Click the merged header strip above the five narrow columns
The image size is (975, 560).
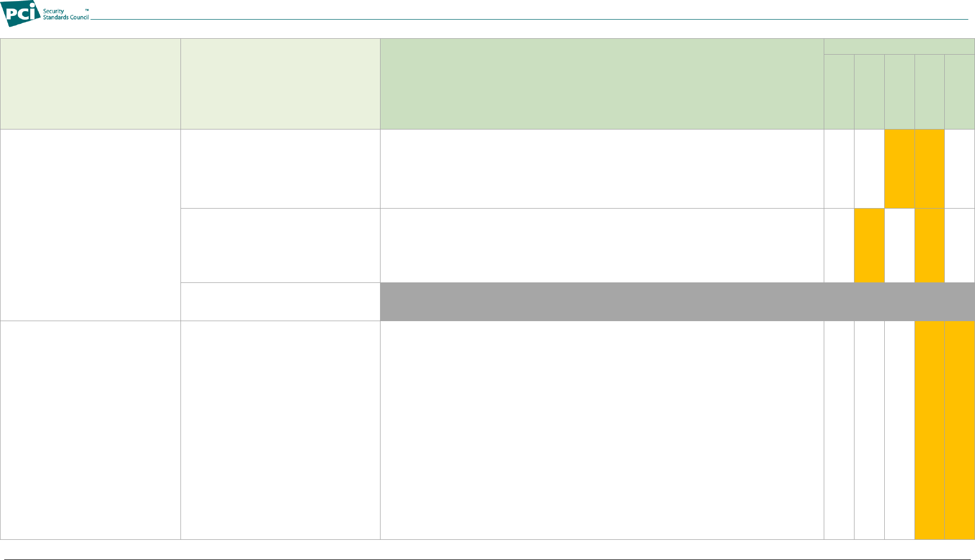(x=899, y=47)
